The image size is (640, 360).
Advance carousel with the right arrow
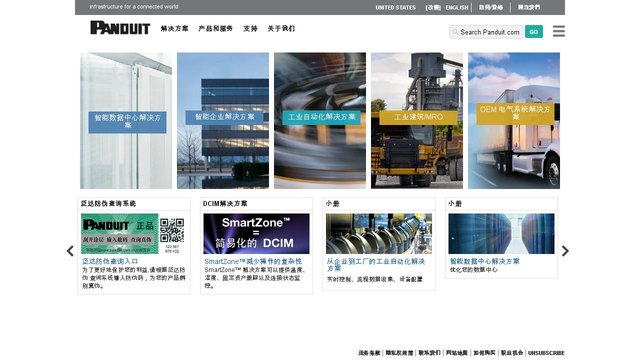click(x=565, y=251)
